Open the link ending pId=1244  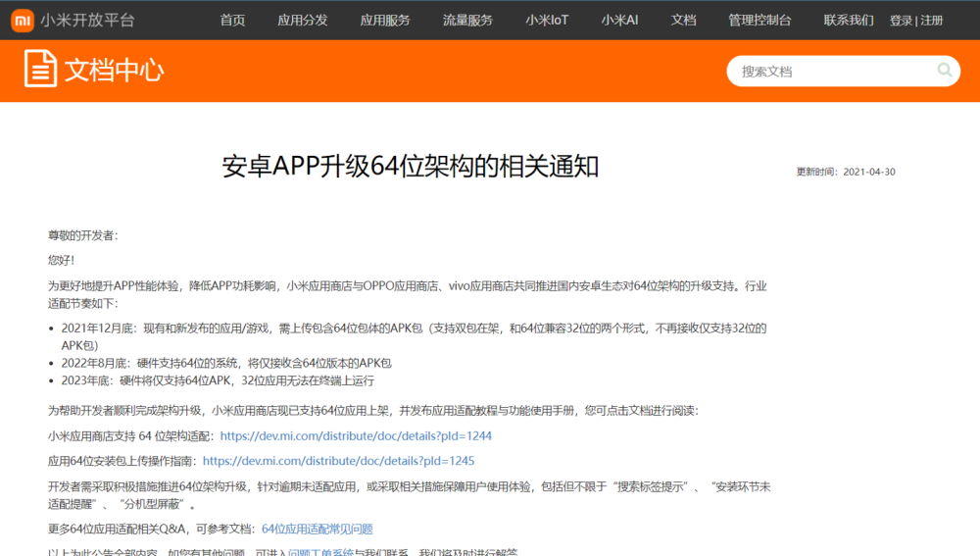[356, 436]
